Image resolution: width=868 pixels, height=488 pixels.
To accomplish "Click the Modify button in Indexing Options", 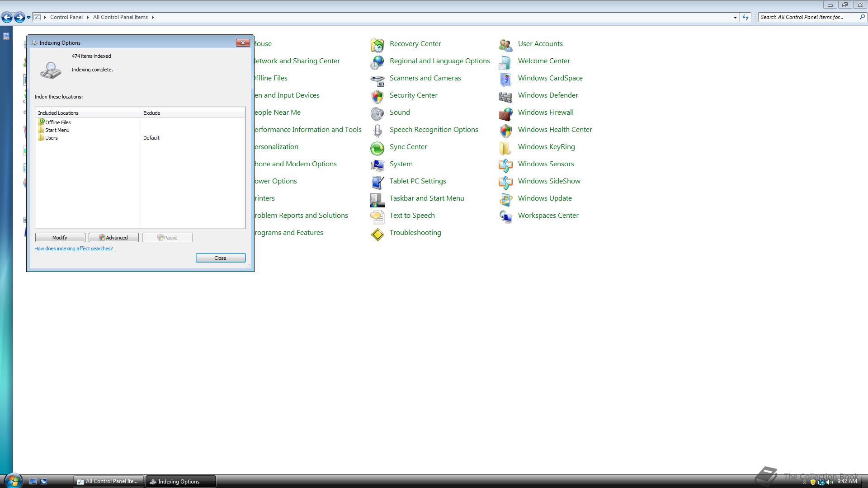I will pos(60,238).
